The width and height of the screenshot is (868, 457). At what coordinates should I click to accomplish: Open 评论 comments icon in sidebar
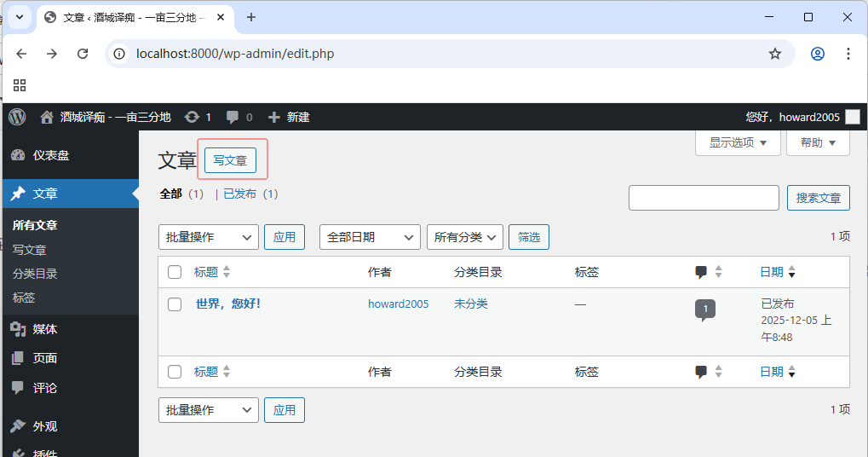click(x=18, y=388)
